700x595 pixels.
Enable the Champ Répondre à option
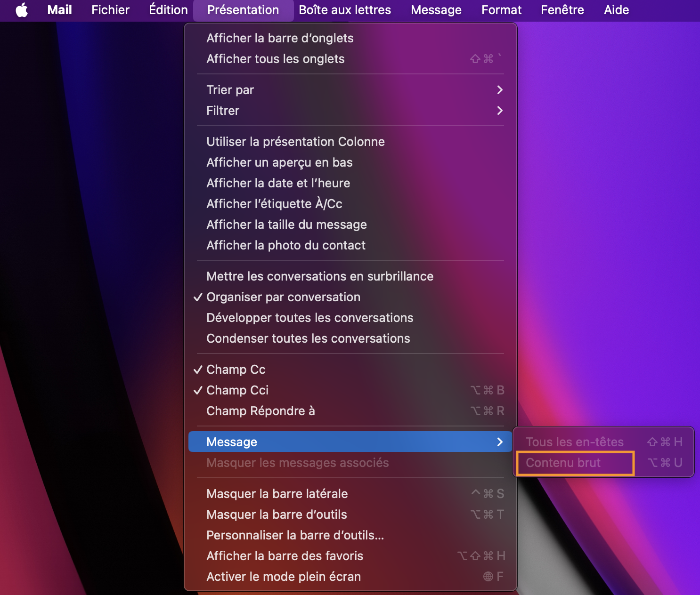tap(350, 411)
